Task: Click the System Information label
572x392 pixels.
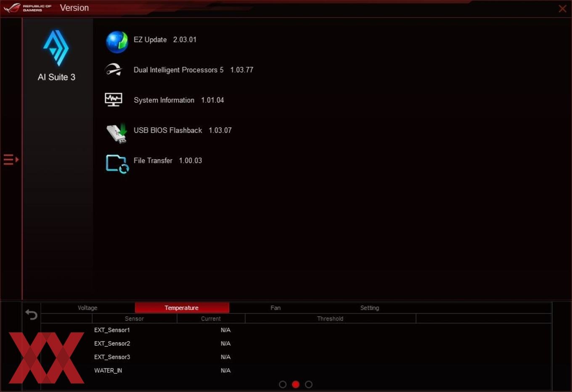Action: tap(164, 100)
